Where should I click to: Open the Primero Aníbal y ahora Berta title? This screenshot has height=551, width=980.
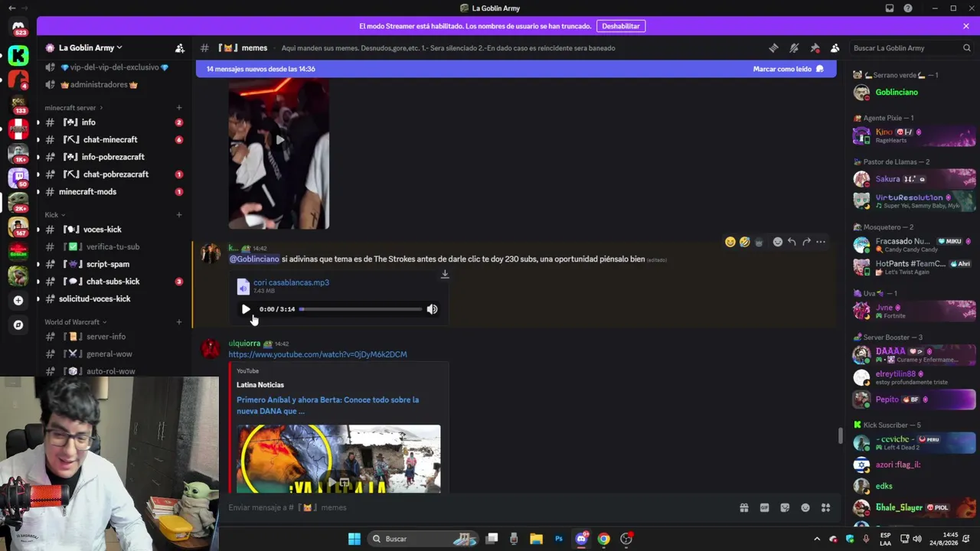point(328,406)
